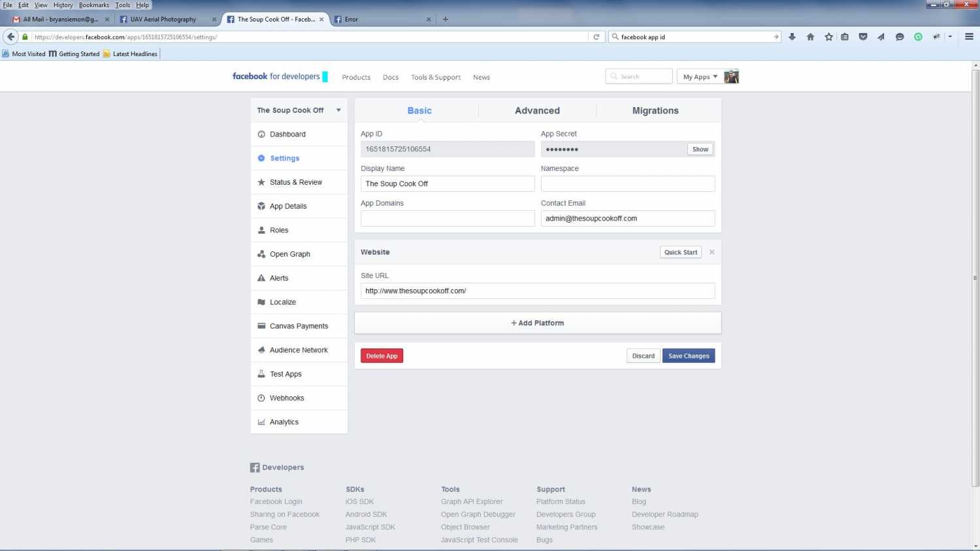Open Most Visited bookmarks folder
The height and width of the screenshot is (551, 980).
coord(24,54)
